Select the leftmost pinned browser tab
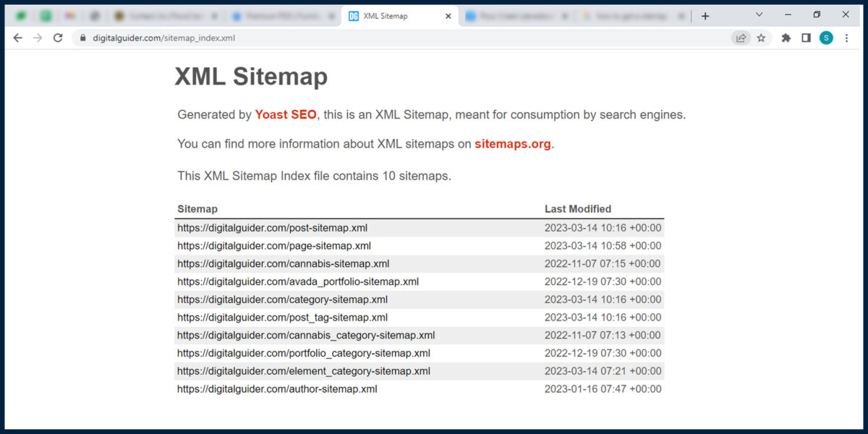The image size is (868, 434). tap(21, 14)
